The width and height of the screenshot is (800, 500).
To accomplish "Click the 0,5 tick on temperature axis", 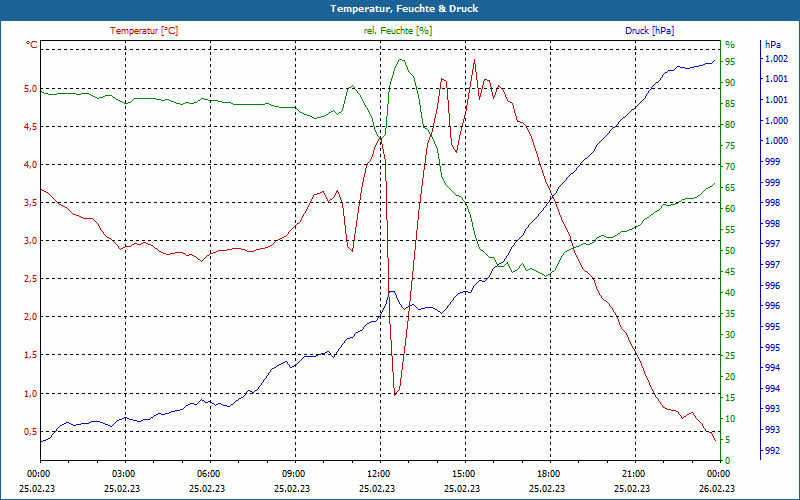I will 31,432.
